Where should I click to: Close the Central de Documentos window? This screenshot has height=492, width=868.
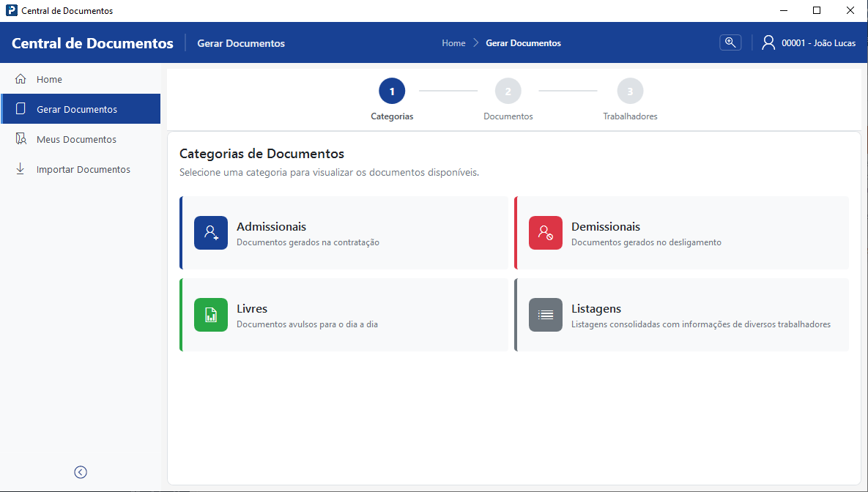[x=850, y=10]
